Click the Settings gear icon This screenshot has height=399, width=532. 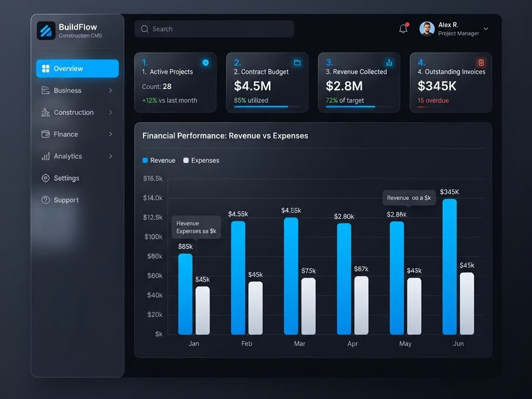(46, 178)
